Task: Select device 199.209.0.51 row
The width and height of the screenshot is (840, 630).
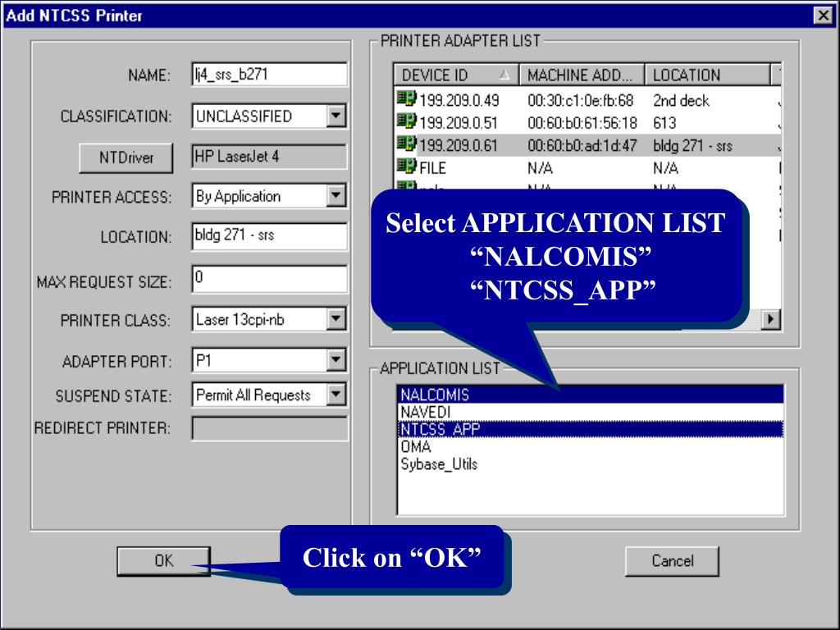Action: (x=587, y=123)
